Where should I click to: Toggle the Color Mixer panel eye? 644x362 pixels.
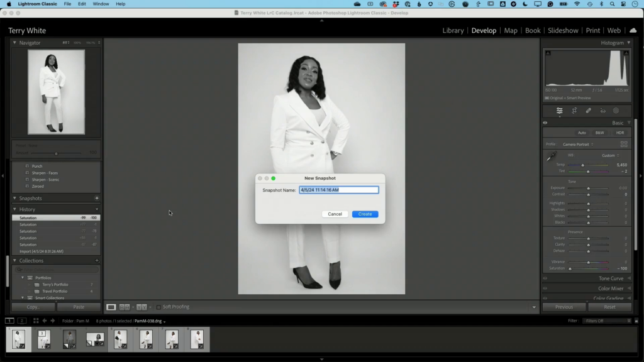coord(545,288)
